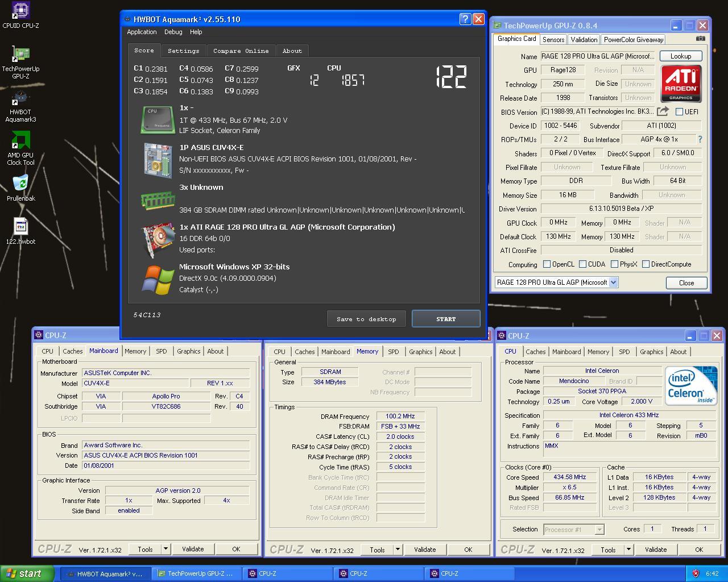728x582 pixels.
Task: Click the taskbar clock showing 6:42
Action: (x=712, y=574)
